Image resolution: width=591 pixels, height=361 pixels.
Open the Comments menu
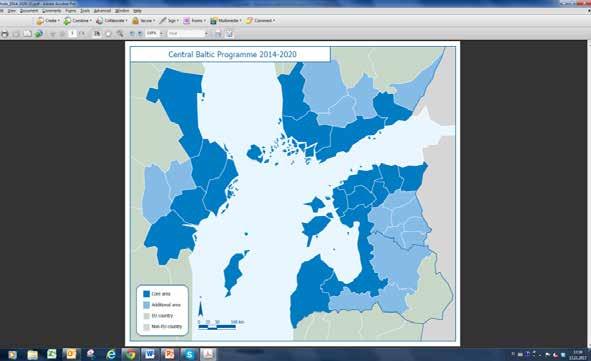click(x=52, y=11)
